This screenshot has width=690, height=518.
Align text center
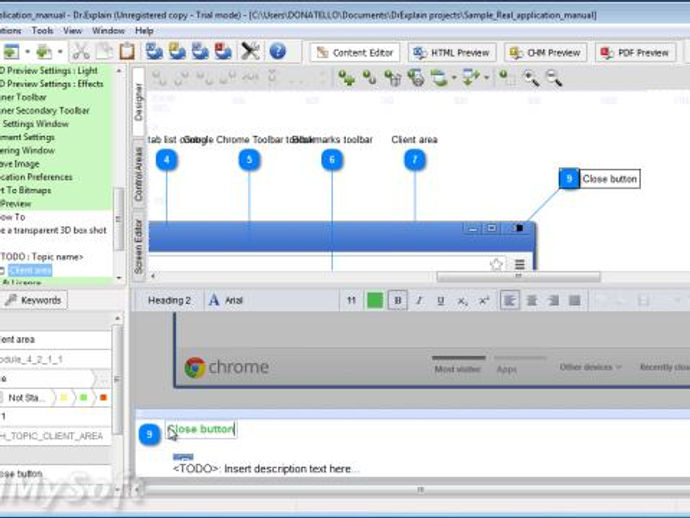[532, 301]
